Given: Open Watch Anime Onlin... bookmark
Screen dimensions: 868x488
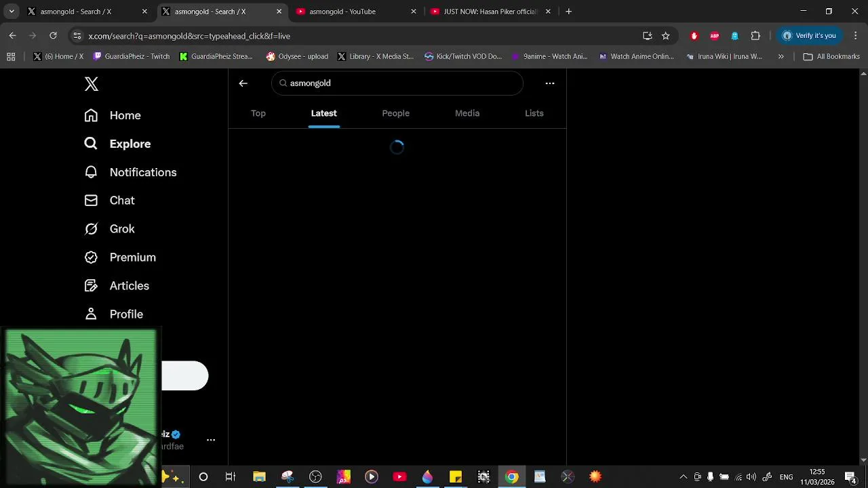Looking at the screenshot, I should coord(636,57).
